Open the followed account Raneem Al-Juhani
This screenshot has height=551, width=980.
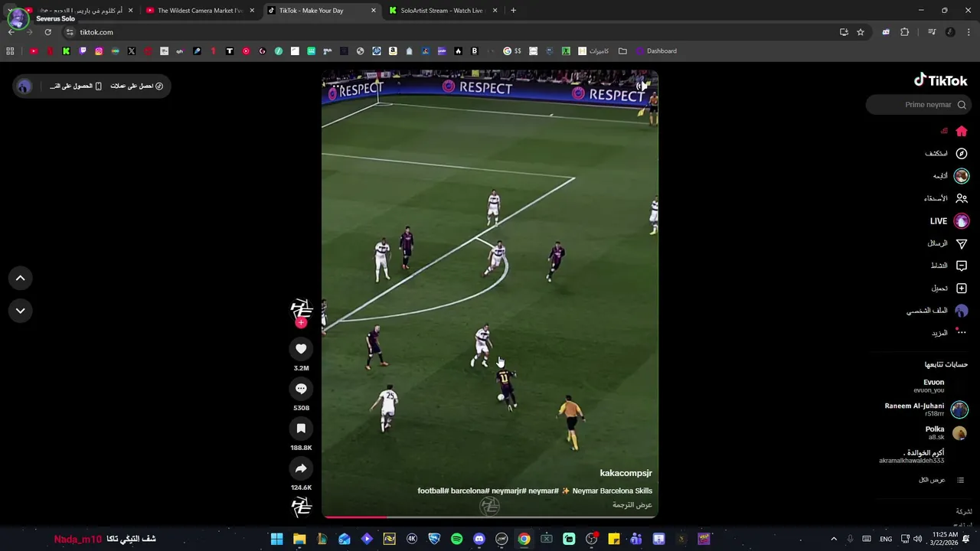point(926,409)
